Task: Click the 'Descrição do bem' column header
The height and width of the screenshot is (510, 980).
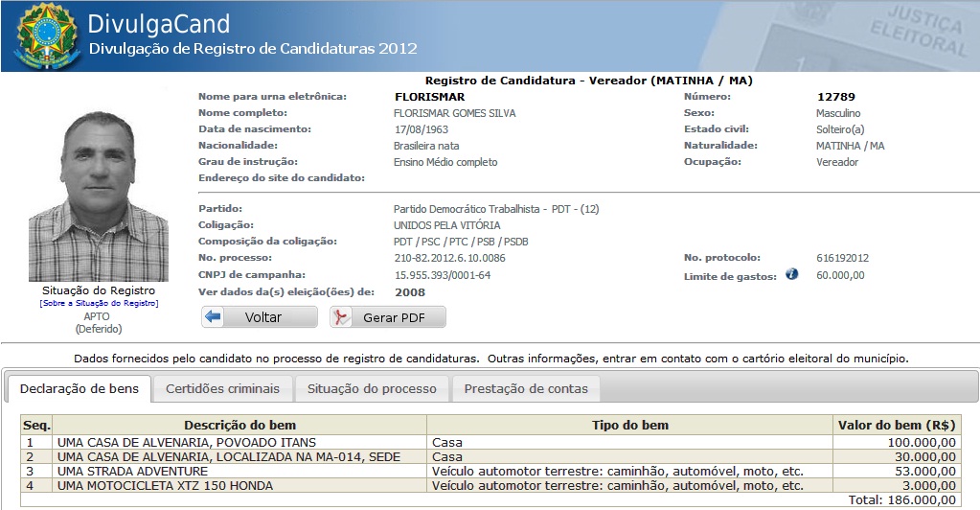Action: click(x=239, y=425)
